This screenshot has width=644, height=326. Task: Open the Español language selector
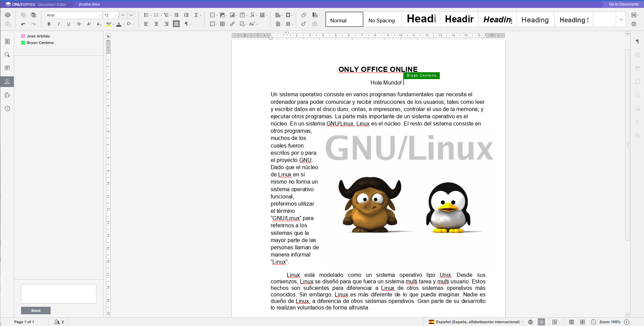[x=476, y=322]
